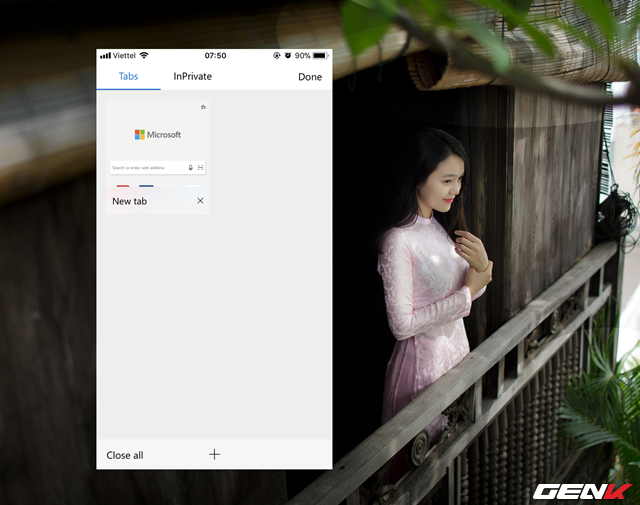Switch to the Tabs view
Image resolution: width=640 pixels, height=505 pixels.
129,76
